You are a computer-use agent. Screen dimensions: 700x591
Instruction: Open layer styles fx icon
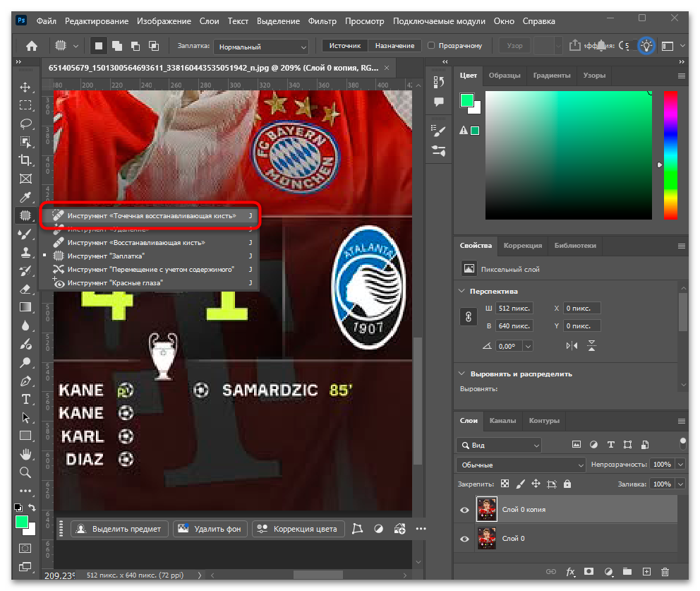[570, 571]
